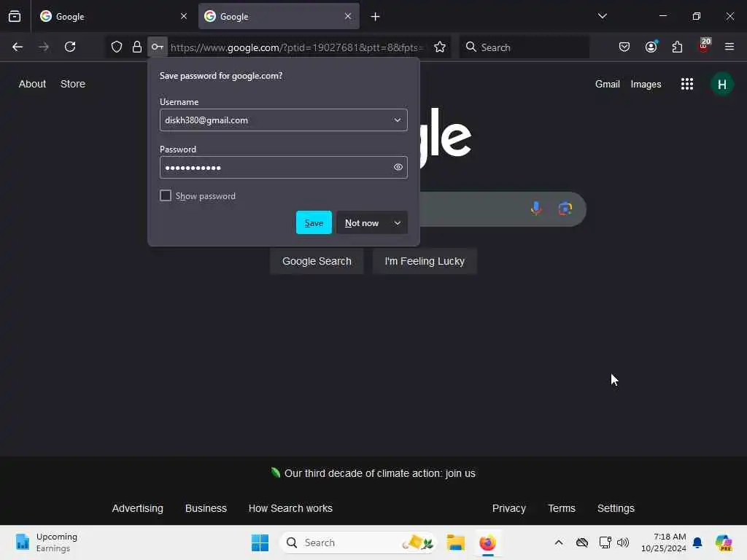Open the Upcoming Earnings widget
Screen dimensions: 747x560
coord(46,542)
